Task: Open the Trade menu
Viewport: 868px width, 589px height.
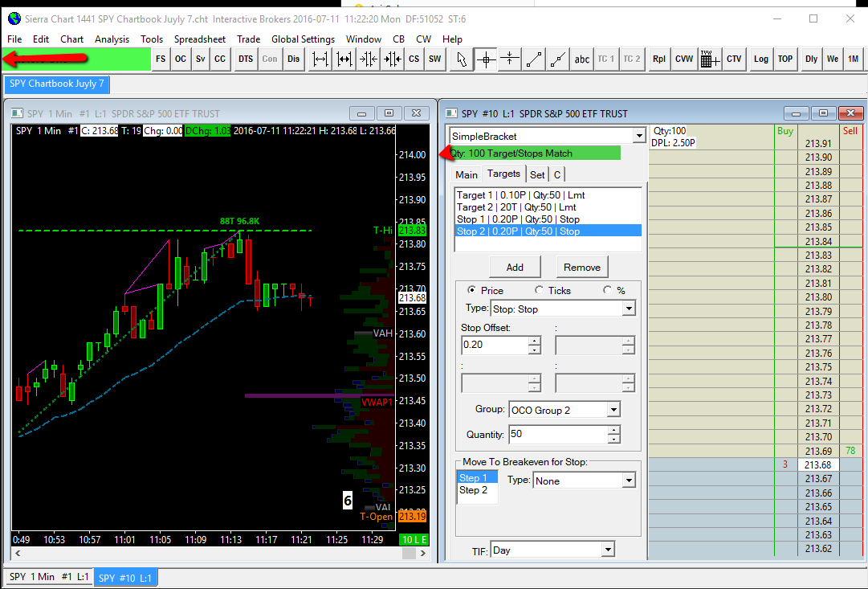Action: (x=249, y=39)
